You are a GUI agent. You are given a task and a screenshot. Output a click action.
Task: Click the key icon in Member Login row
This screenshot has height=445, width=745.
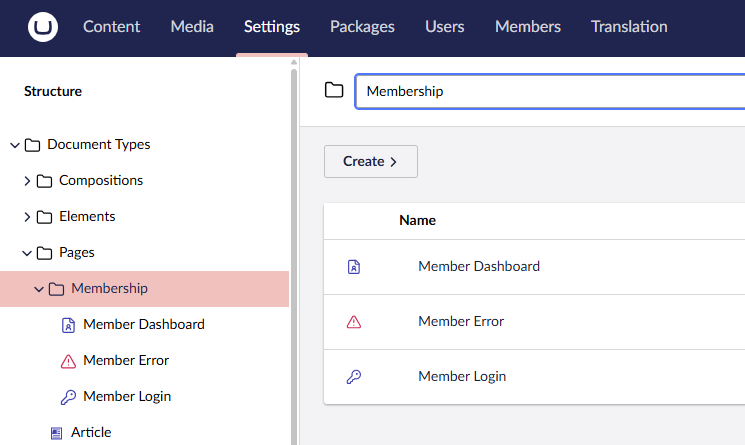pyautogui.click(x=353, y=377)
